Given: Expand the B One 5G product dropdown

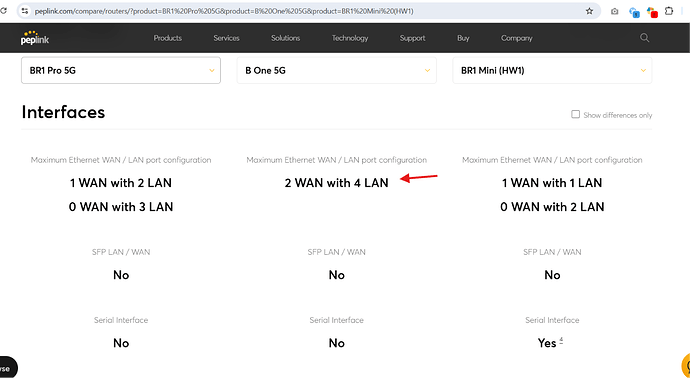Looking at the screenshot, I should tap(336, 70).
